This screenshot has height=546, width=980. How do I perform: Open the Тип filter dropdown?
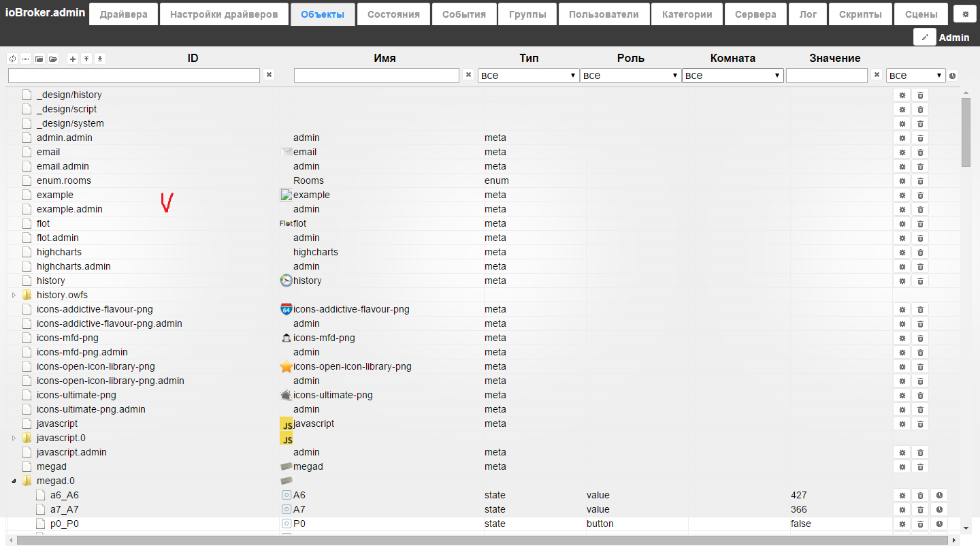pyautogui.click(x=528, y=76)
